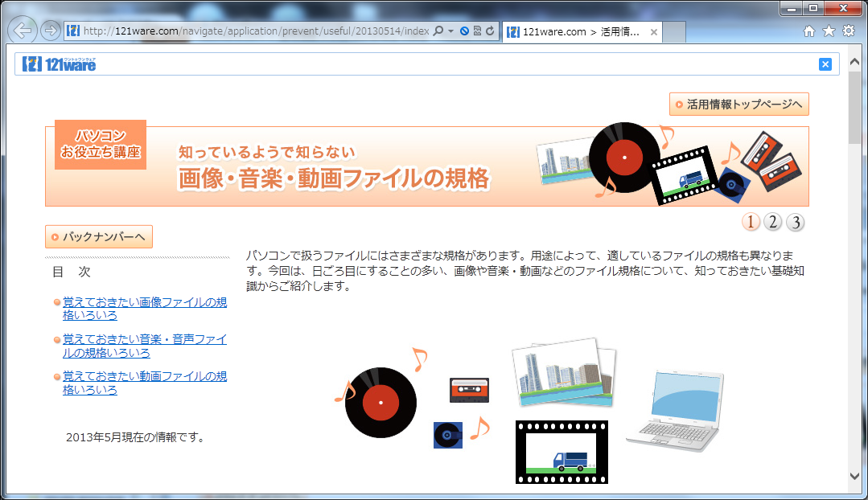Go to page 2 in the pager
This screenshot has height=500, width=868.
[772, 223]
